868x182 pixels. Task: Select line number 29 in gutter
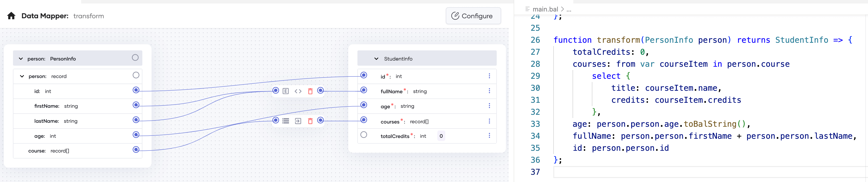535,76
